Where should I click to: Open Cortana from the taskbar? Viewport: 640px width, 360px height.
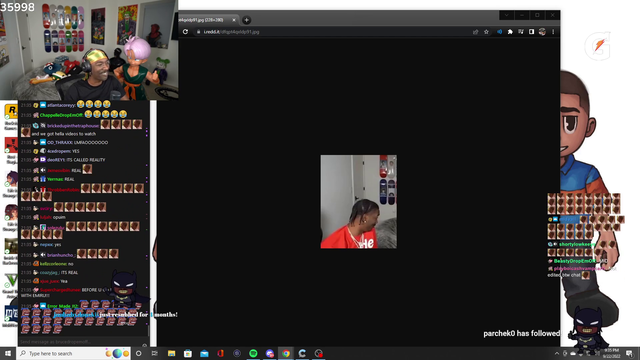pyautogui.click(x=139, y=353)
